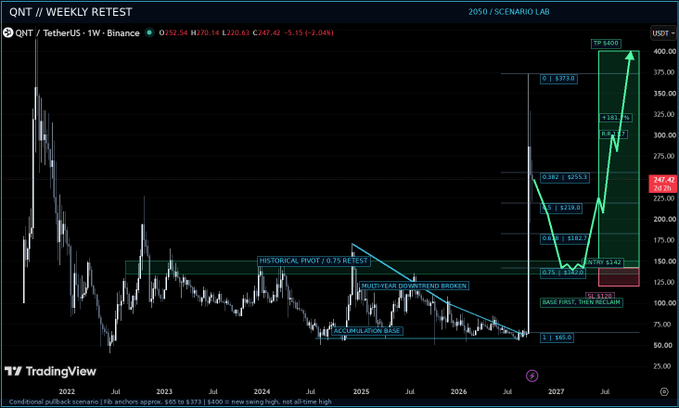Click the +181.7% gain label
The image size is (679, 408).
pos(616,117)
